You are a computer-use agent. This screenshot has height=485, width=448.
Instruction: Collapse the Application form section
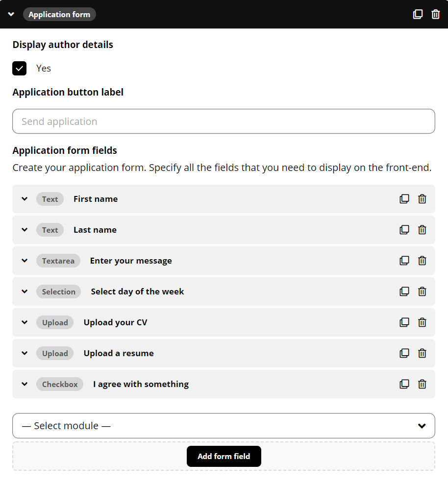(11, 14)
